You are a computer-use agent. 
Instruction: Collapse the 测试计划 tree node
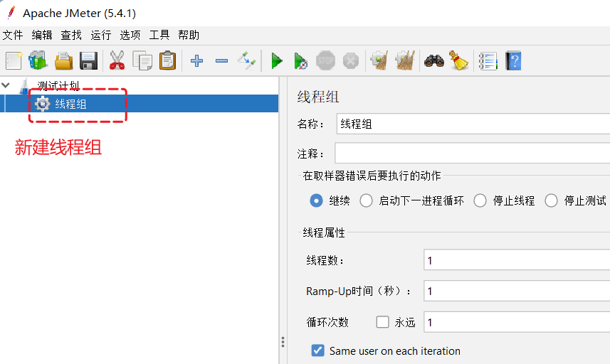click(x=6, y=85)
